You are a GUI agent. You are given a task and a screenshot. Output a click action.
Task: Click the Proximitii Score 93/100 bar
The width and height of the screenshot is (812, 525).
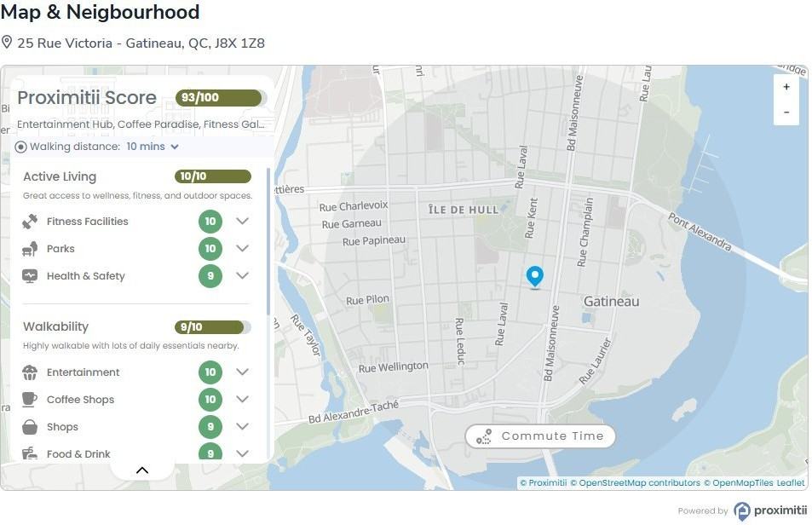(222, 98)
